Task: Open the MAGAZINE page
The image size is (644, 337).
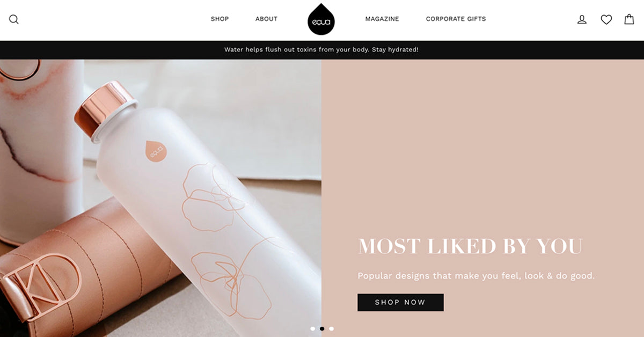Action: tap(382, 19)
